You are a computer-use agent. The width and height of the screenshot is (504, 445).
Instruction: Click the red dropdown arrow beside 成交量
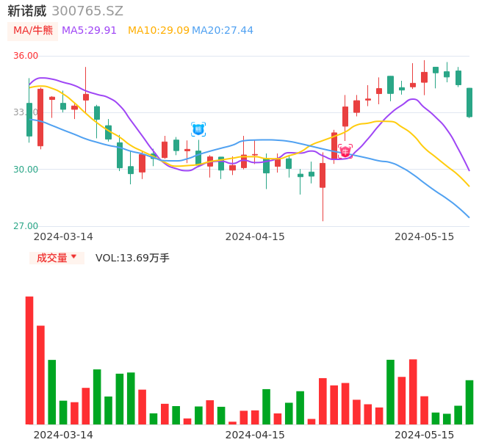73,257
